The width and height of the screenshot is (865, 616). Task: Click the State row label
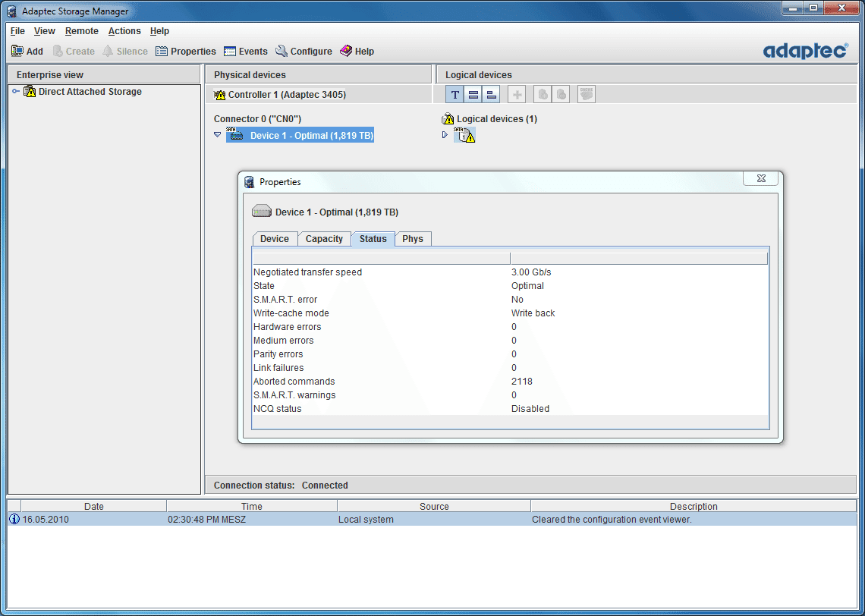(264, 286)
